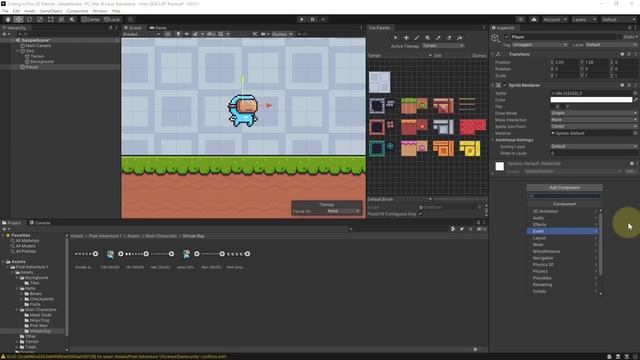Click the Hierarchy panel add (+) button
The image size is (640, 360).
tap(4, 34)
